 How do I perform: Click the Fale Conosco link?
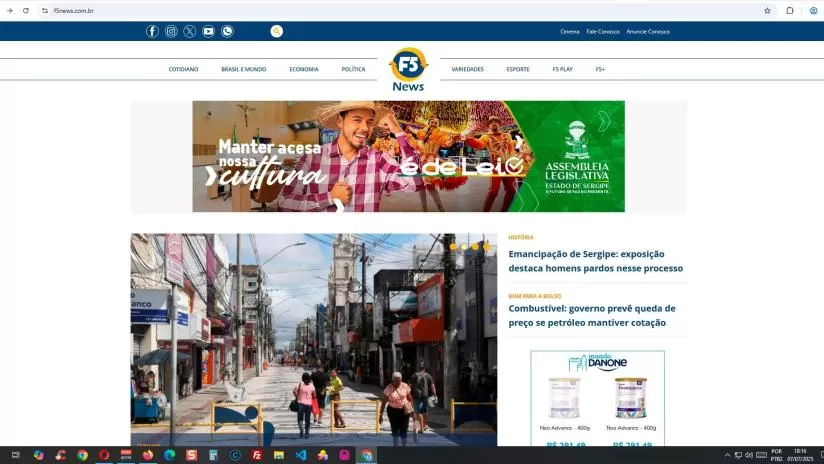[x=603, y=32]
